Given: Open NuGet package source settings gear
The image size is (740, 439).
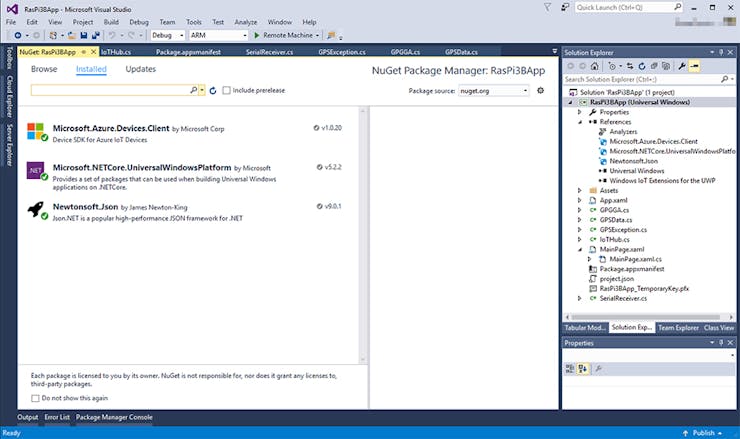Looking at the screenshot, I should click(x=540, y=90).
